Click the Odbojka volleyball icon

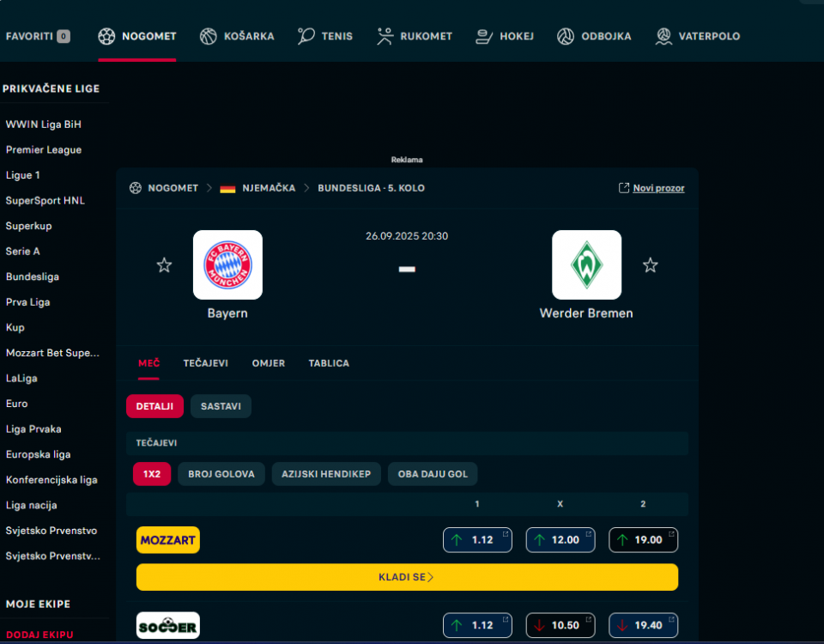click(566, 36)
